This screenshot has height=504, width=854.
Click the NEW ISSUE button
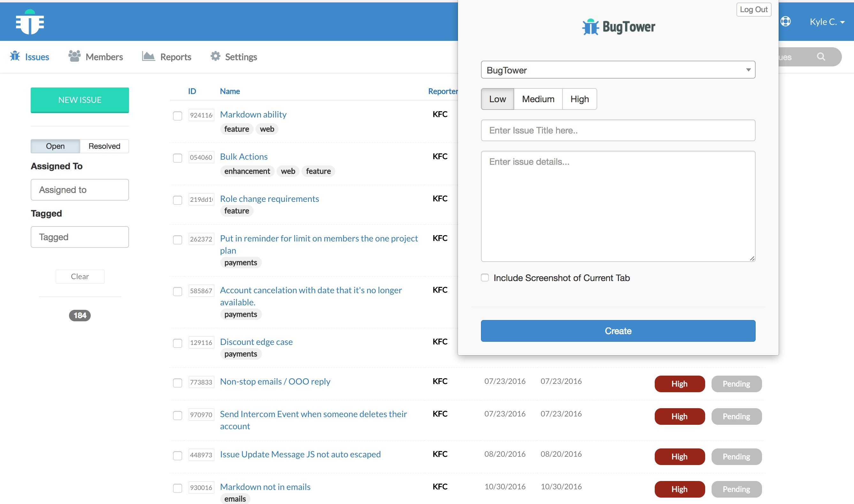pyautogui.click(x=80, y=100)
